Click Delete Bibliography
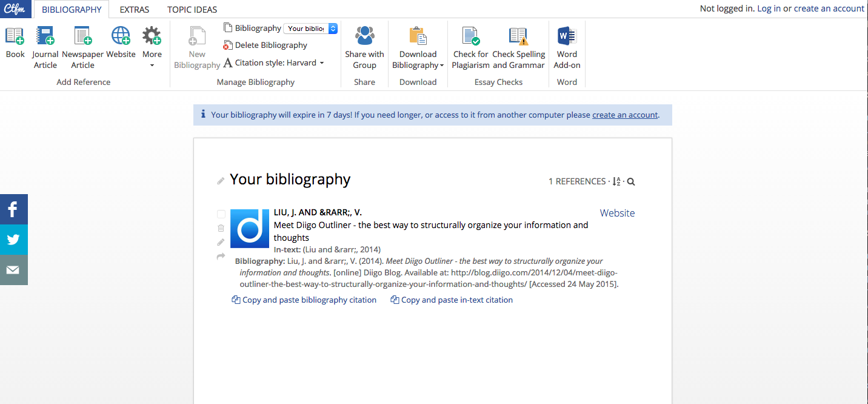 (265, 45)
